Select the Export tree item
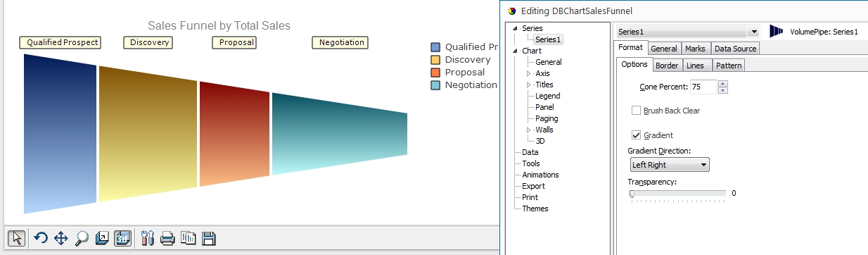Viewport: 868px width, 255px height. point(533,186)
